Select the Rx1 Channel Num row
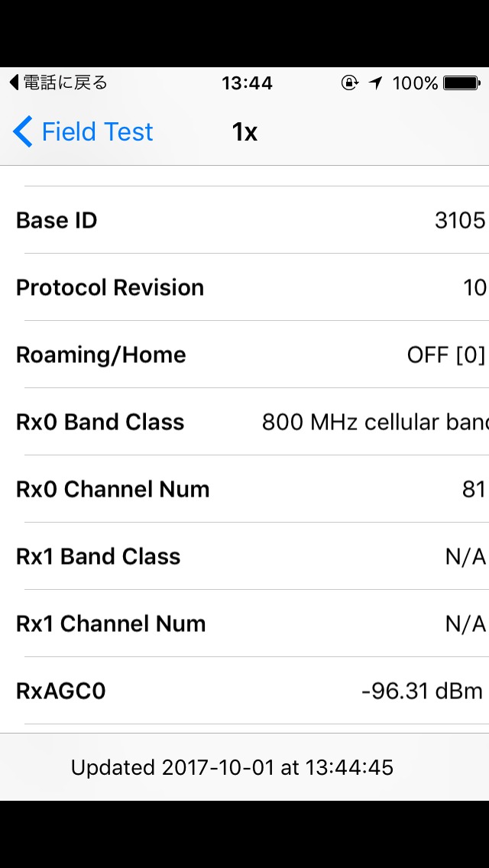Image resolution: width=489 pixels, height=868 pixels. click(244, 623)
